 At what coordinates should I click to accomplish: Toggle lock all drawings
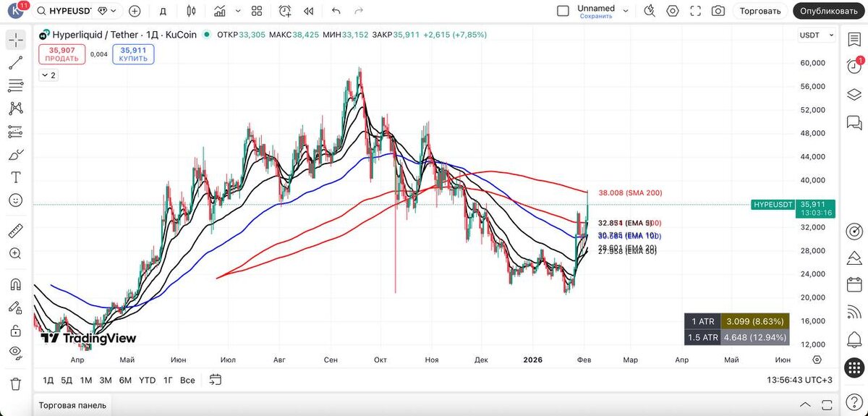(x=16, y=331)
